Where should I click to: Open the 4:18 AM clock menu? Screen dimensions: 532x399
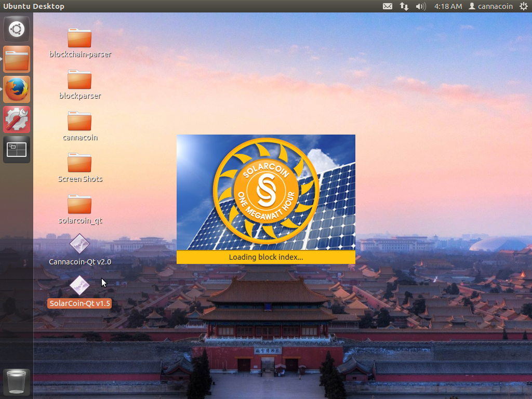click(x=448, y=6)
